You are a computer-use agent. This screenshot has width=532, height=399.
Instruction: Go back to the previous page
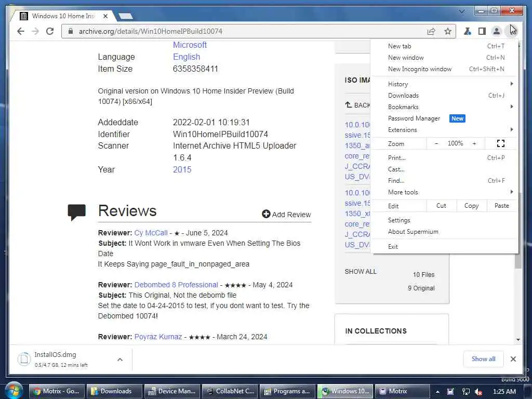tap(21, 31)
